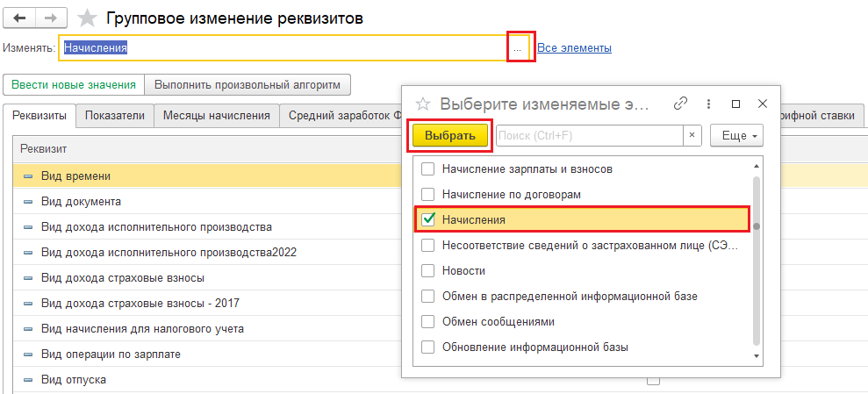This screenshot has height=394, width=868.
Task: Copy link using the chain icon in dialog
Action: [680, 104]
